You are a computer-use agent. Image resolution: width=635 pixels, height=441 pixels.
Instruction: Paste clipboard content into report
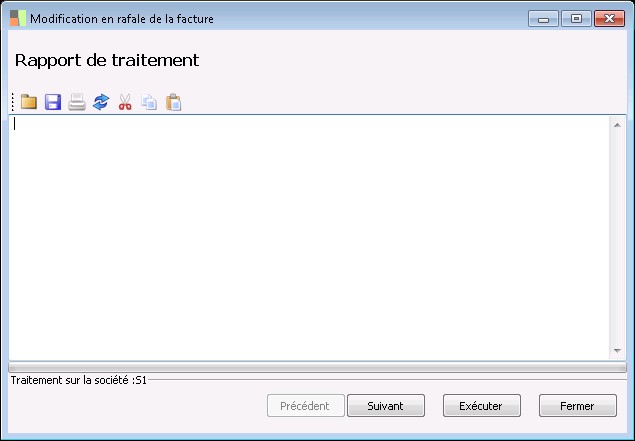tap(173, 102)
